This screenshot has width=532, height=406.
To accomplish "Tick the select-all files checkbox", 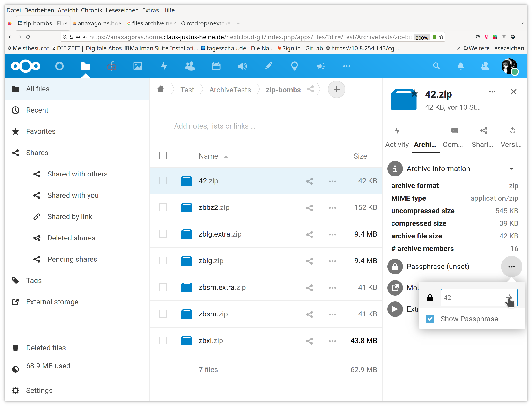I will pos(163,156).
